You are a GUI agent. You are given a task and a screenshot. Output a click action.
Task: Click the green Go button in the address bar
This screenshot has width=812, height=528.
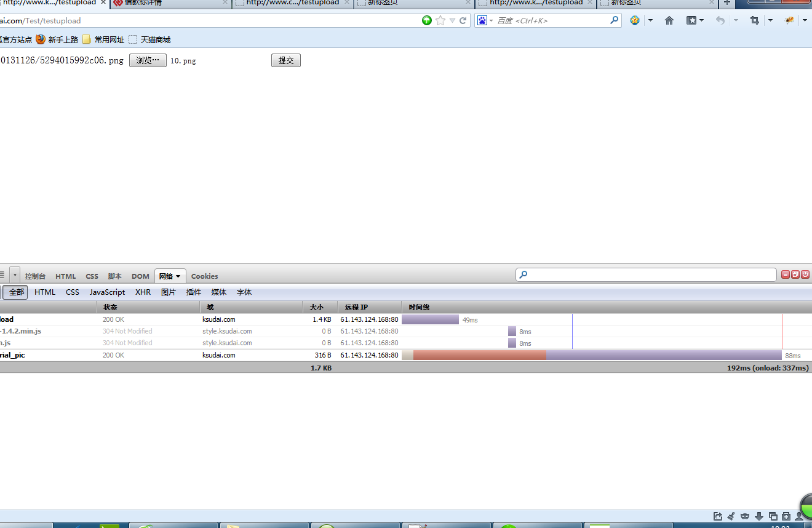(427, 20)
